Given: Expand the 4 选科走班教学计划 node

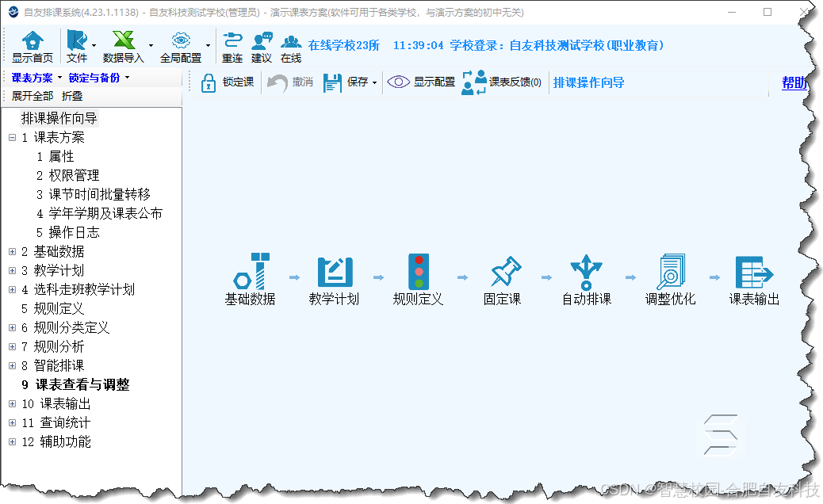Looking at the screenshot, I should [x=12, y=289].
